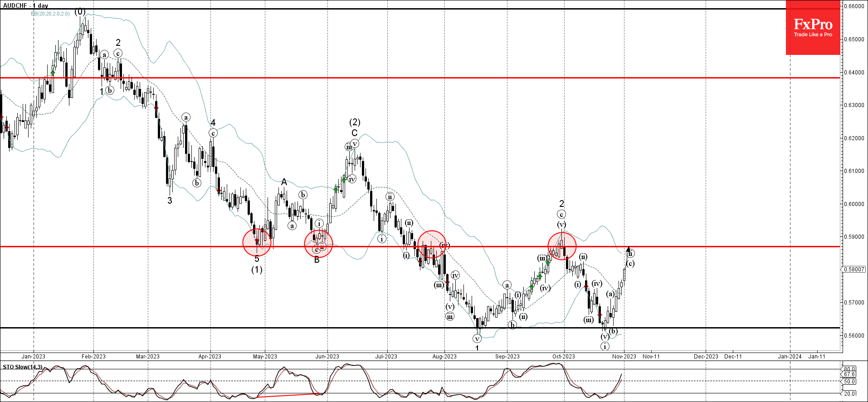The height and width of the screenshot is (402, 868).
Task: Select the wave C label under (2)
Action: pos(355,133)
